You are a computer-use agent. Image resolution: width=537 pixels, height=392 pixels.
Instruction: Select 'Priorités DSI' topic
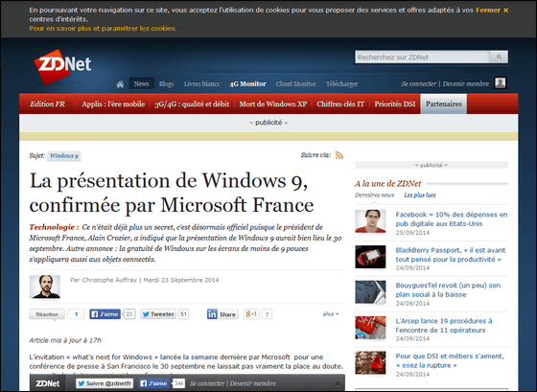pos(394,104)
